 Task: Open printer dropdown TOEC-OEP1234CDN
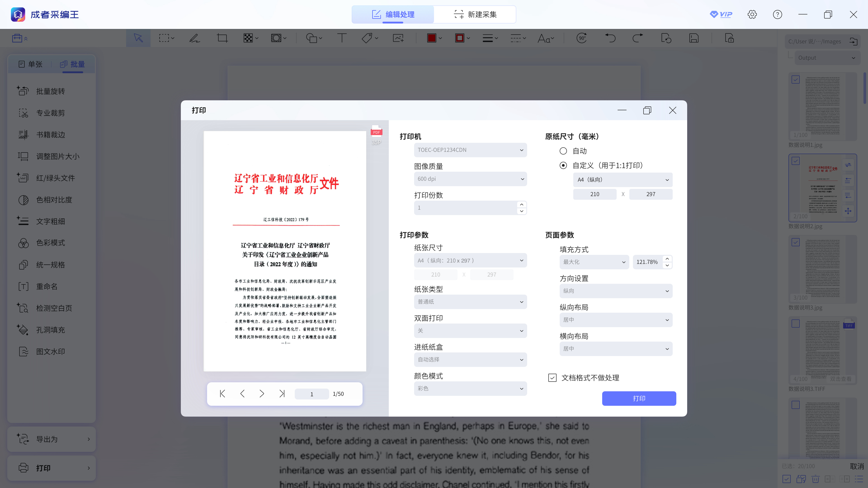click(x=470, y=150)
